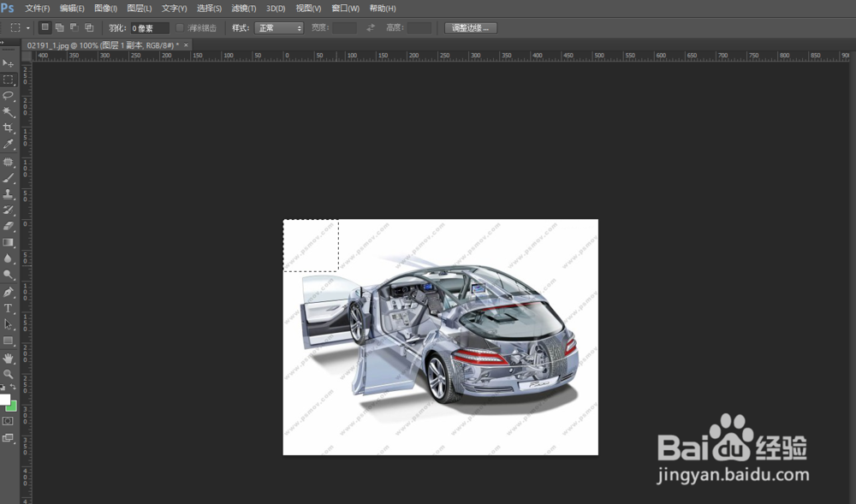Open the 图层(L) menu

click(140, 9)
